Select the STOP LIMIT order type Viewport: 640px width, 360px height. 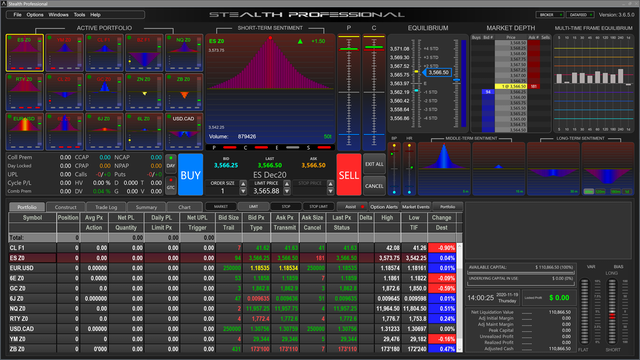point(318,207)
